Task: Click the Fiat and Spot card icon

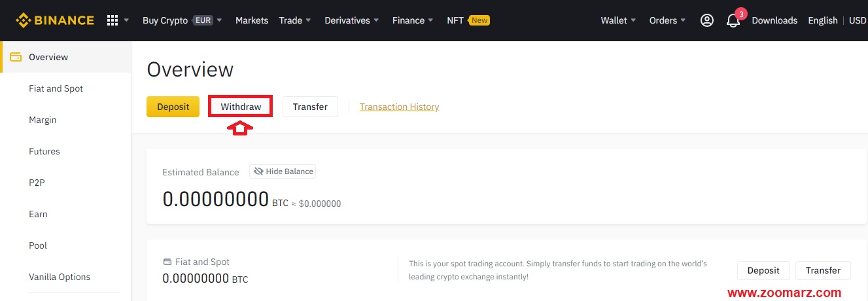Action: [x=167, y=262]
